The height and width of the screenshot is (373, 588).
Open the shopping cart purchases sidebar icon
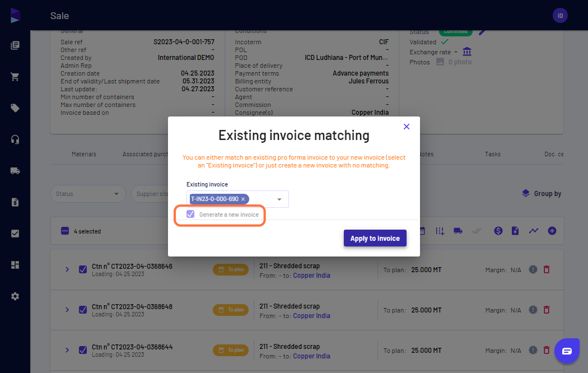[x=15, y=77]
